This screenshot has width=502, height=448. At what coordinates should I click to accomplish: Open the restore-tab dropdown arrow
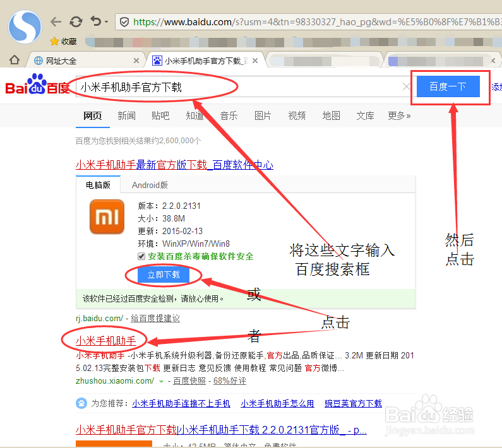click(x=106, y=22)
